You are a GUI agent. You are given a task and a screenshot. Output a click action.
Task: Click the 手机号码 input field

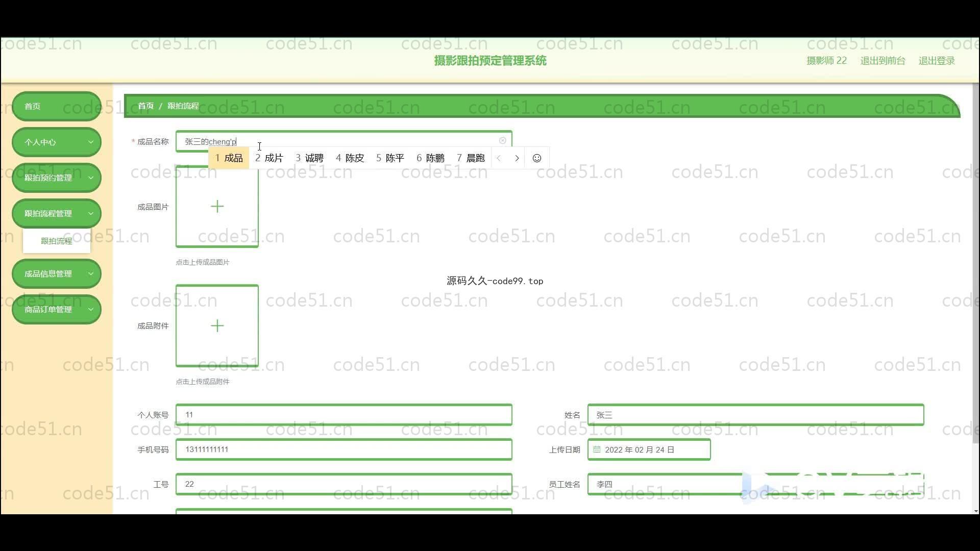(x=344, y=449)
